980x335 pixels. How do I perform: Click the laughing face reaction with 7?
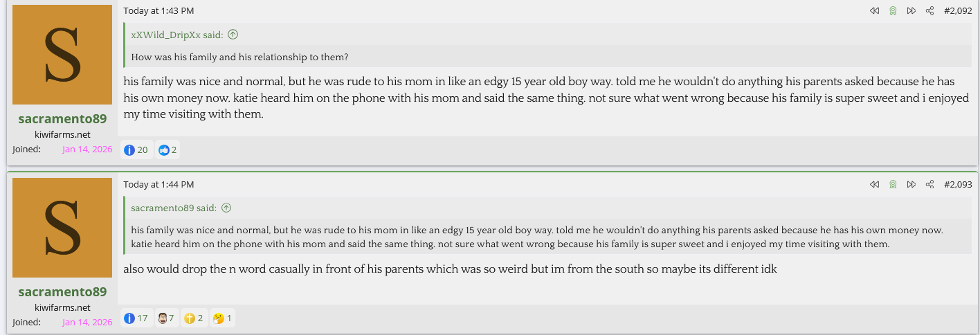click(166, 318)
